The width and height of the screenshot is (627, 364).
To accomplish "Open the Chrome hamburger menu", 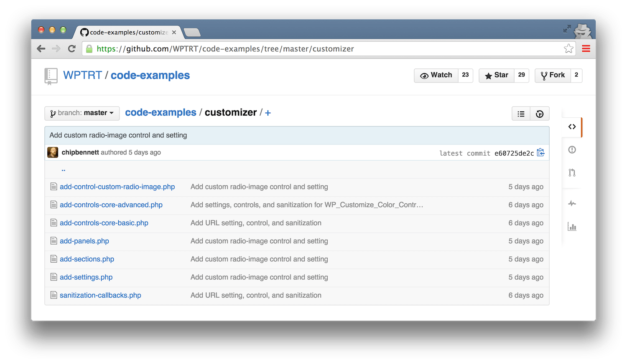I will point(586,49).
